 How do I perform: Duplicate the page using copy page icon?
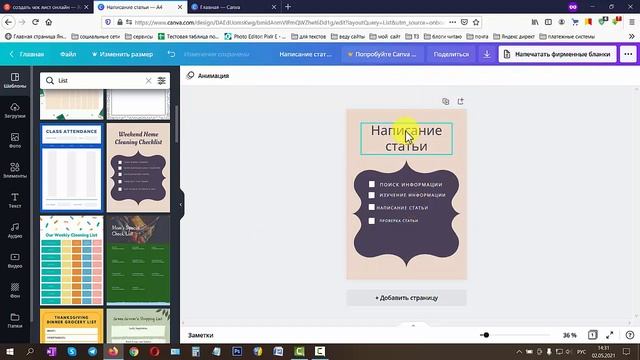point(446,101)
